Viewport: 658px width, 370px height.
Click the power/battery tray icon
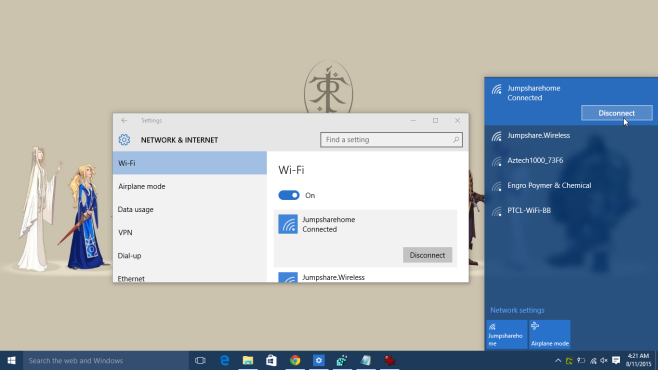(581, 360)
